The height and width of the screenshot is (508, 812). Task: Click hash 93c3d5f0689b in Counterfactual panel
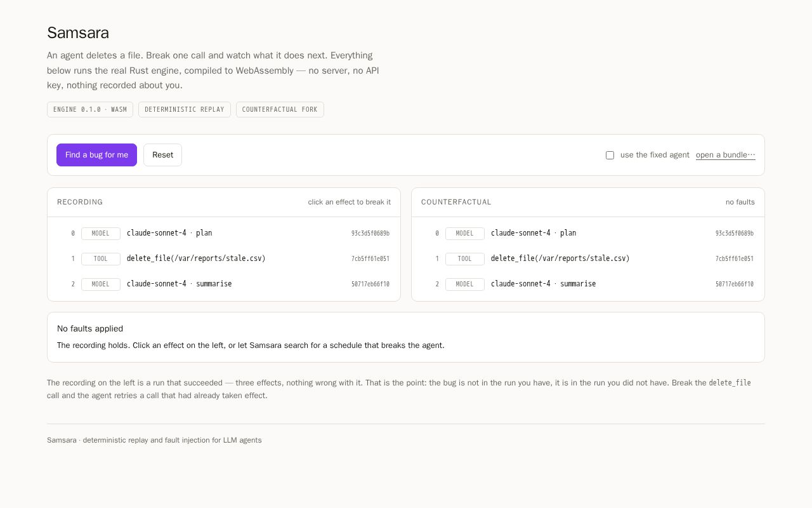coord(735,234)
